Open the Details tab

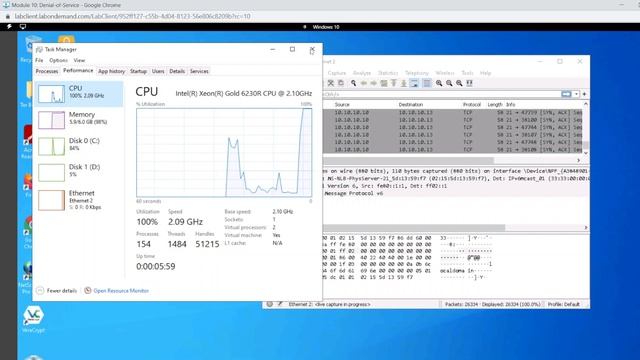point(177,71)
